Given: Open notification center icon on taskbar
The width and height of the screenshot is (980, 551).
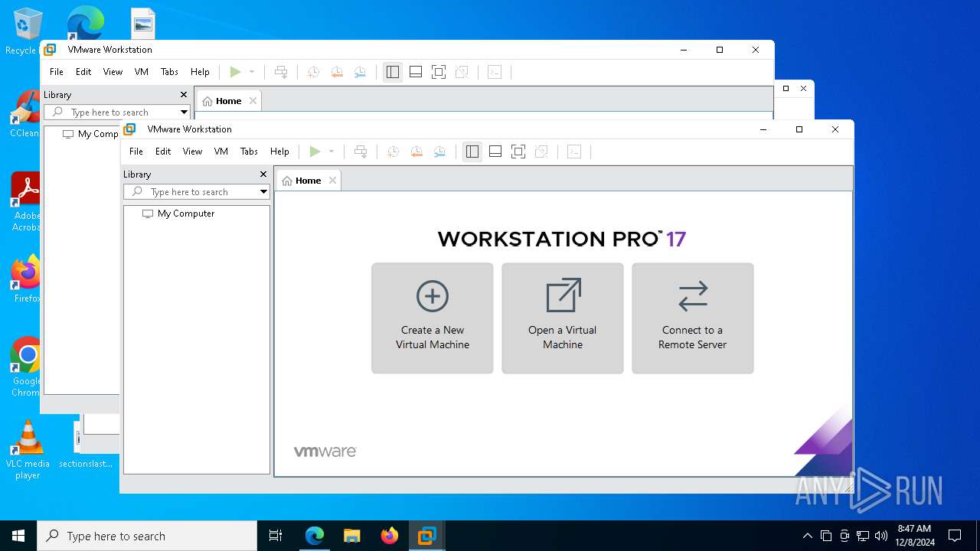Looking at the screenshot, I should (x=955, y=536).
